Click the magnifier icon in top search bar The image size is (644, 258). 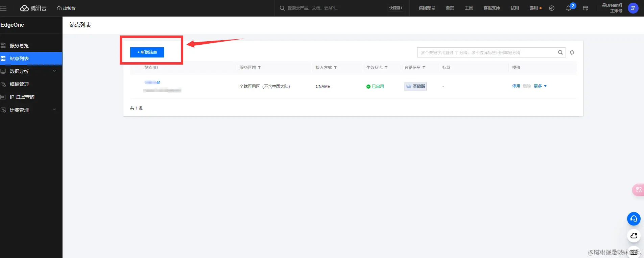282,8
